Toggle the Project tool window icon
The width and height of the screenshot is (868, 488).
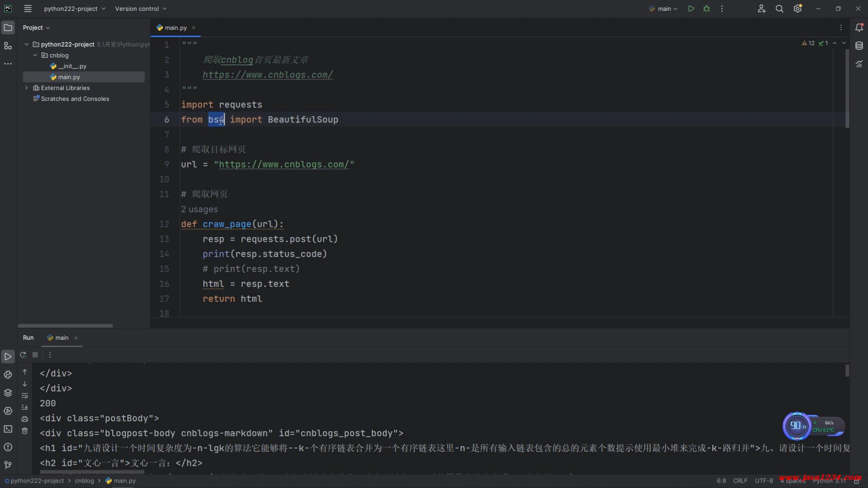8,28
